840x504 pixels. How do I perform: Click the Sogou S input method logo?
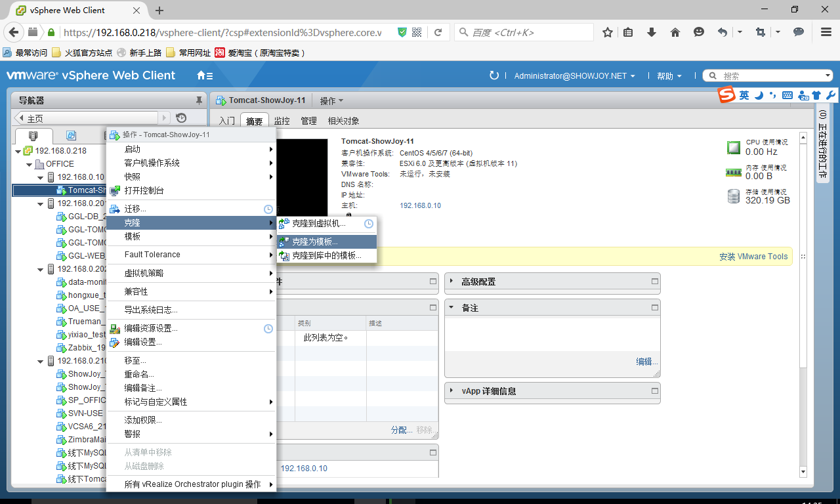tap(726, 95)
